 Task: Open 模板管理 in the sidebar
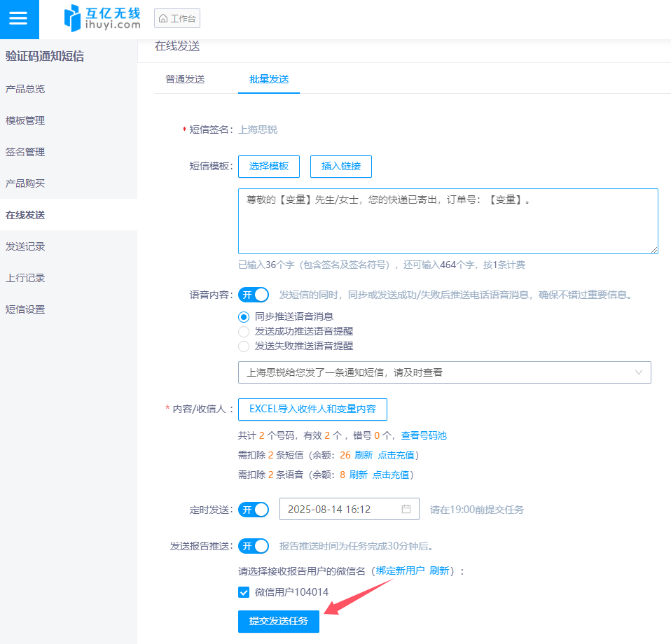(x=25, y=120)
